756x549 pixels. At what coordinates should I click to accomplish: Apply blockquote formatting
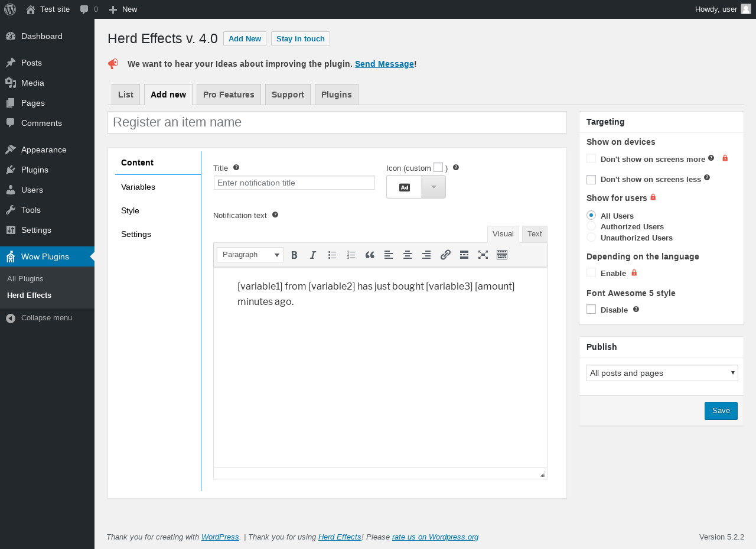point(370,255)
